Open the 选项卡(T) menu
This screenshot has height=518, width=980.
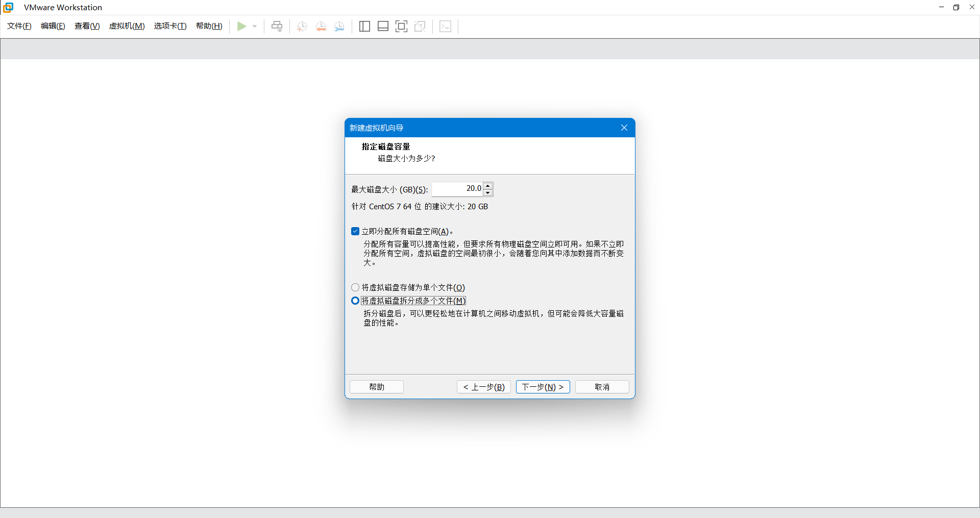coord(170,26)
